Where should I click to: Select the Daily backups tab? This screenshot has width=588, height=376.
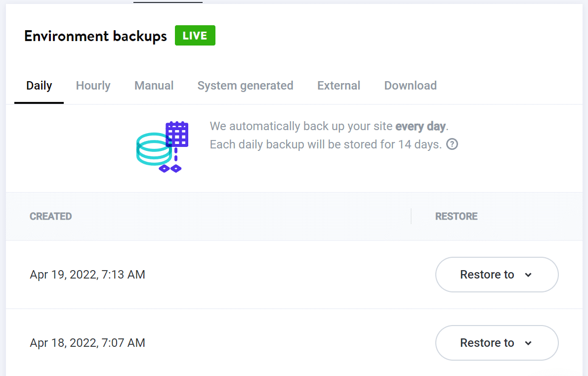(39, 85)
